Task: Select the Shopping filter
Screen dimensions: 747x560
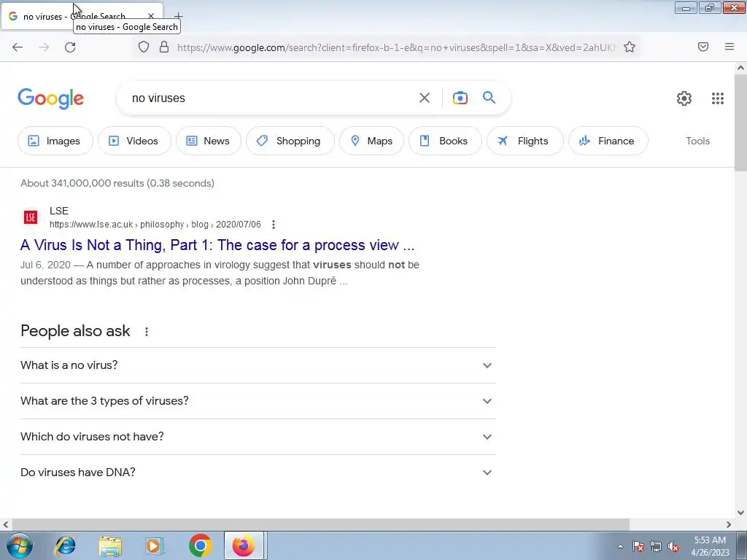Action: (290, 141)
